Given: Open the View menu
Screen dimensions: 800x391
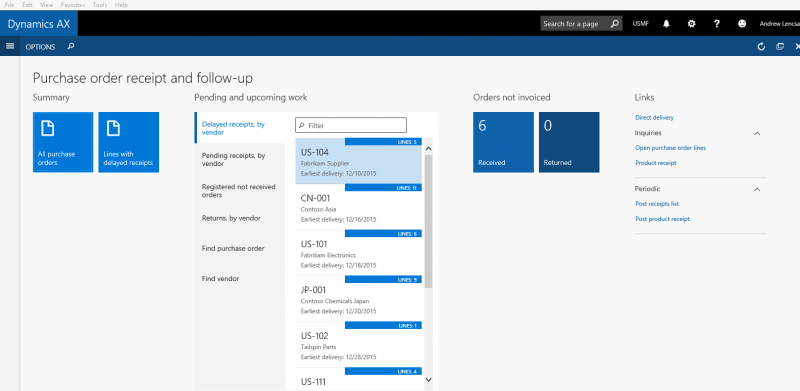Looking at the screenshot, I should 46,5.
